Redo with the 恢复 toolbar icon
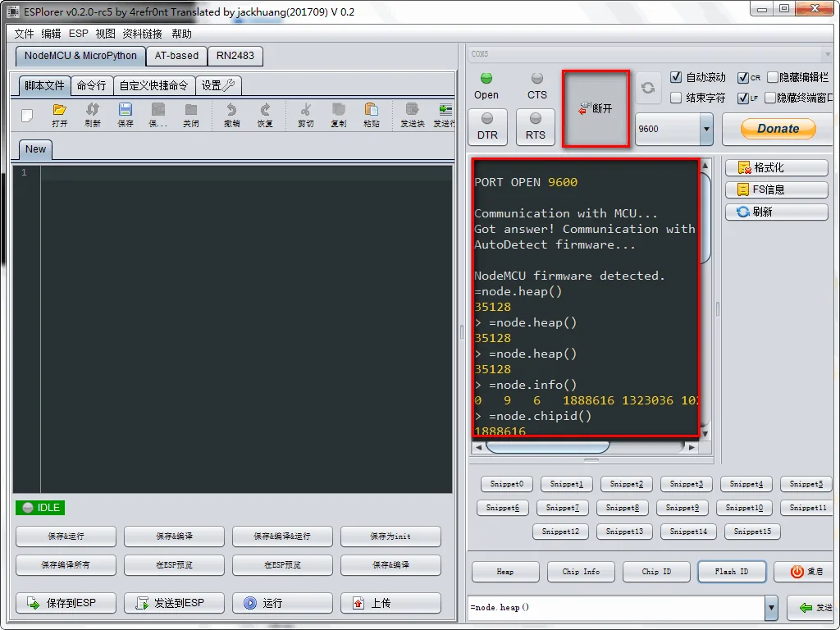Image resolution: width=840 pixels, height=630 pixels. (x=265, y=115)
